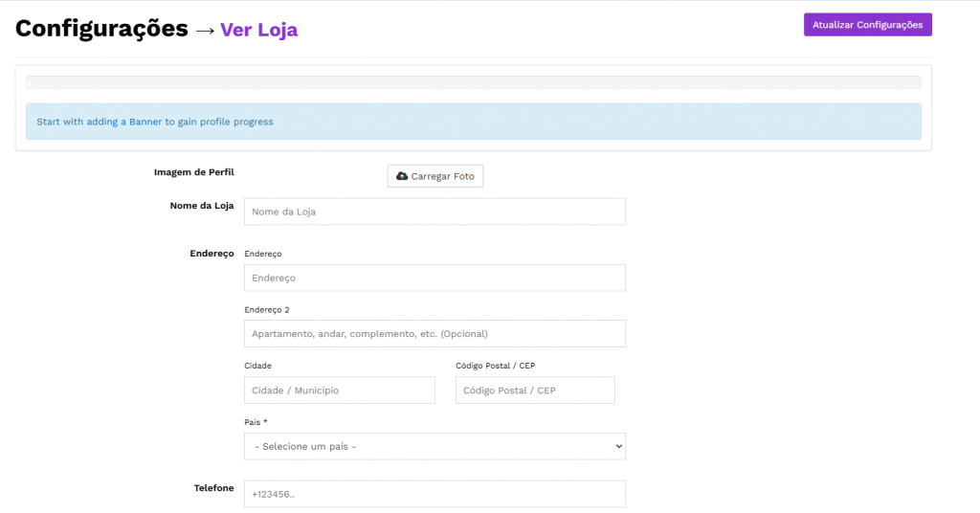Viewport: 980px width, 513px height.
Task: Click the Configurações page heading
Action: click(101, 29)
